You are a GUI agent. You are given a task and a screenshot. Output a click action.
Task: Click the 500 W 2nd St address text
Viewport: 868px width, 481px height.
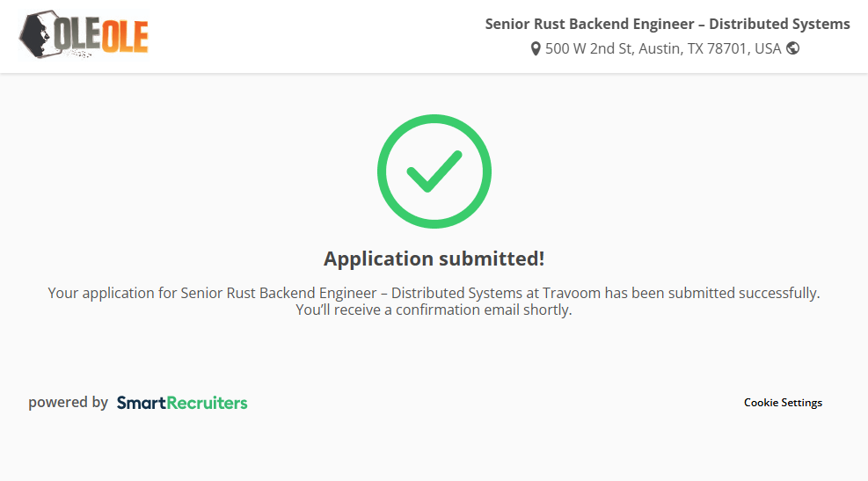pos(589,48)
